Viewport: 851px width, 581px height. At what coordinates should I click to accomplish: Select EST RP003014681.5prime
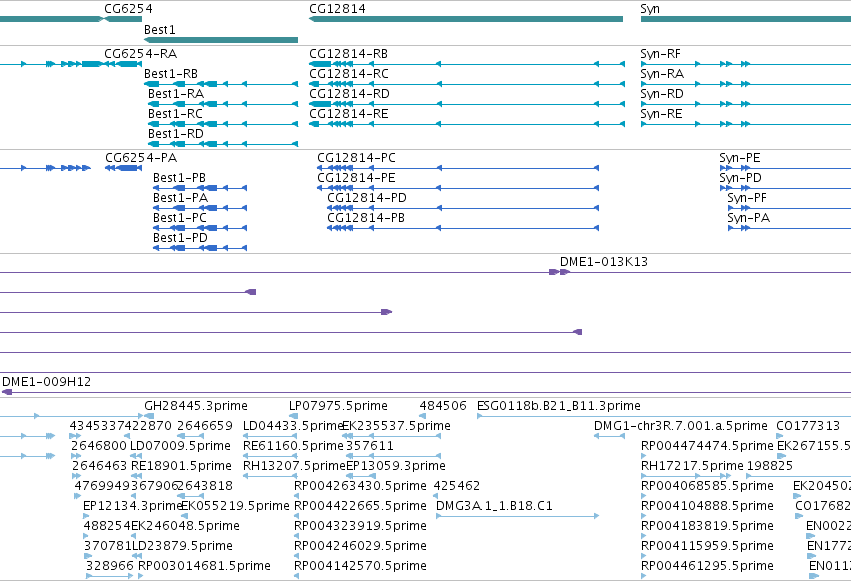[204, 566]
